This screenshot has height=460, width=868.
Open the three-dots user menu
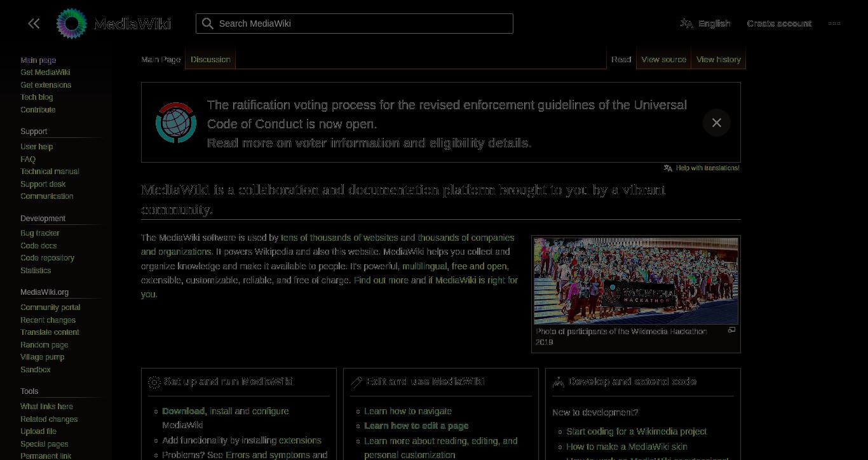click(834, 24)
